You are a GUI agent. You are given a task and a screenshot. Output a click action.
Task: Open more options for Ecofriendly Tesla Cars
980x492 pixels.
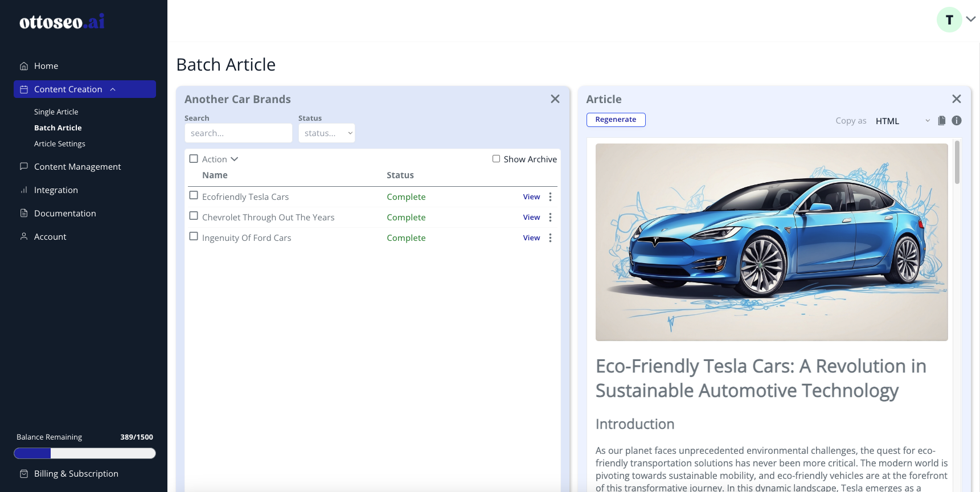click(550, 197)
